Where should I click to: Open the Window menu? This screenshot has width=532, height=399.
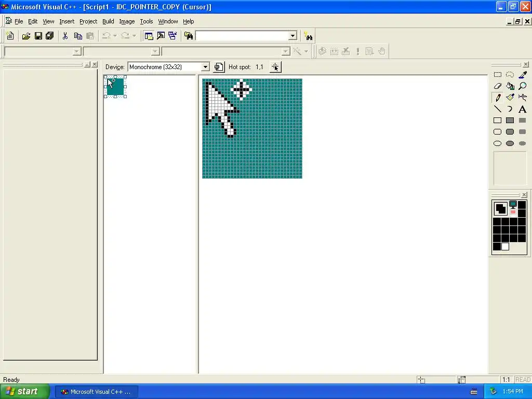(168, 21)
